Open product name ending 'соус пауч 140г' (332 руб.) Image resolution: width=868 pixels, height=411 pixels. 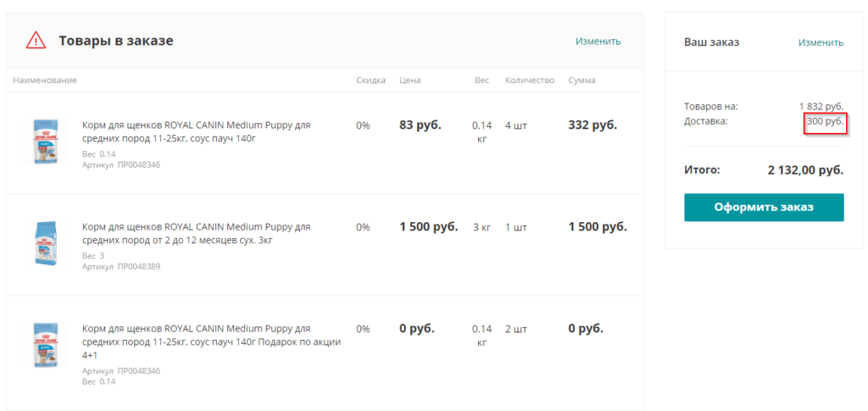pyautogui.click(x=197, y=131)
